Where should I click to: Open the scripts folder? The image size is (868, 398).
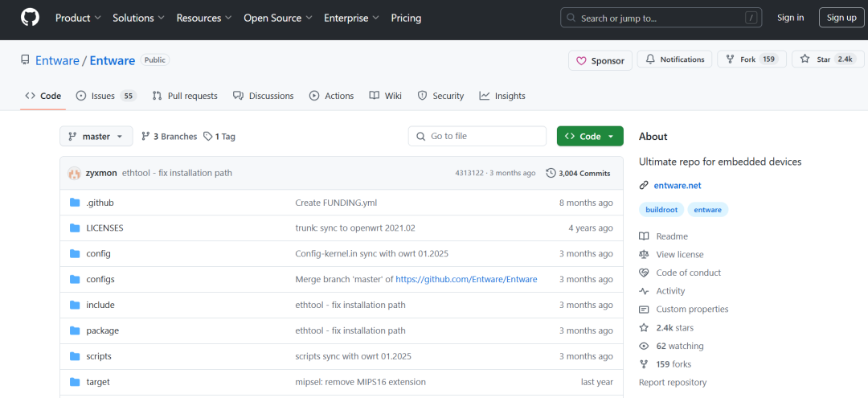(99, 356)
